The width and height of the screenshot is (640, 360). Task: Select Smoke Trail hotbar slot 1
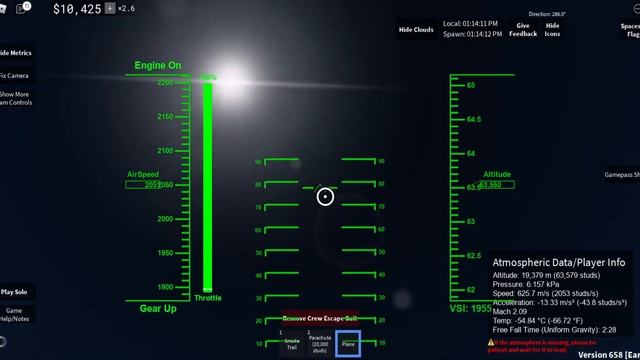(x=291, y=344)
